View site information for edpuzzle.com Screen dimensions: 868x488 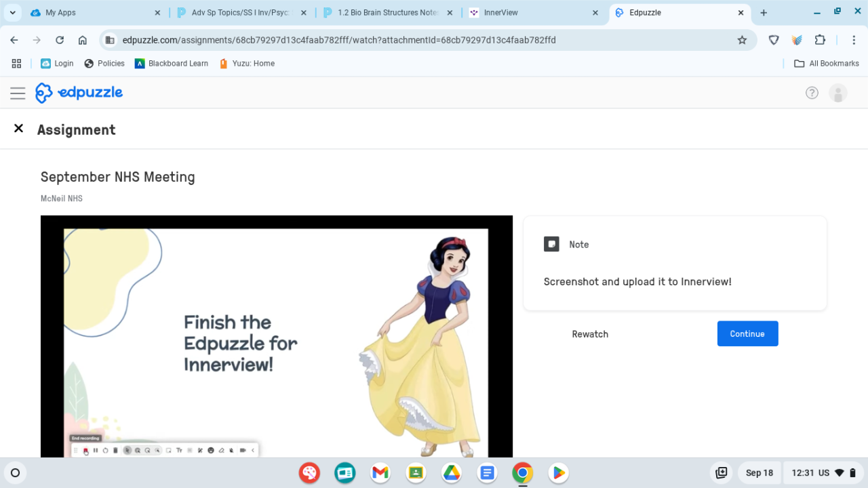pos(110,40)
